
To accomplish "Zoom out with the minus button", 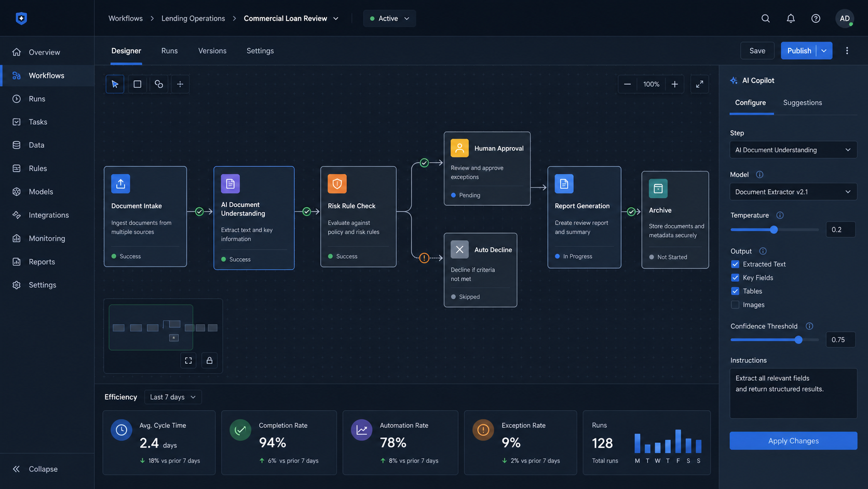I will [x=628, y=84].
